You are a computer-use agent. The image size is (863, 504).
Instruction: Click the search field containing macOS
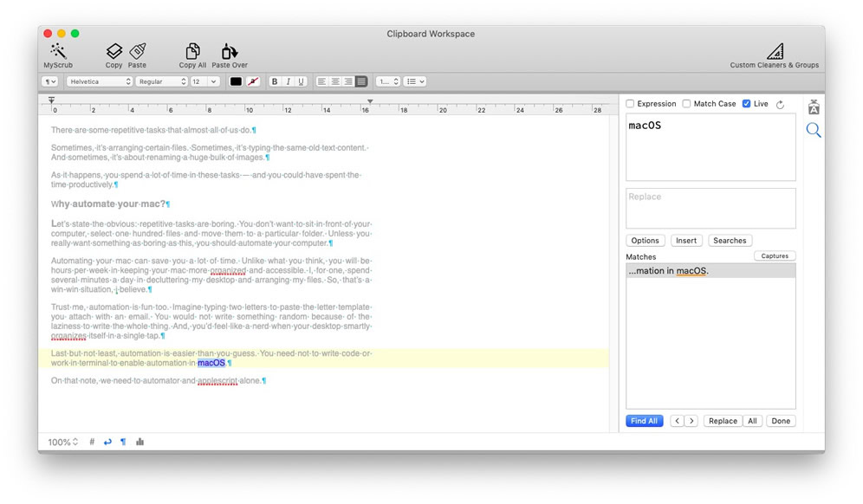[x=711, y=147]
